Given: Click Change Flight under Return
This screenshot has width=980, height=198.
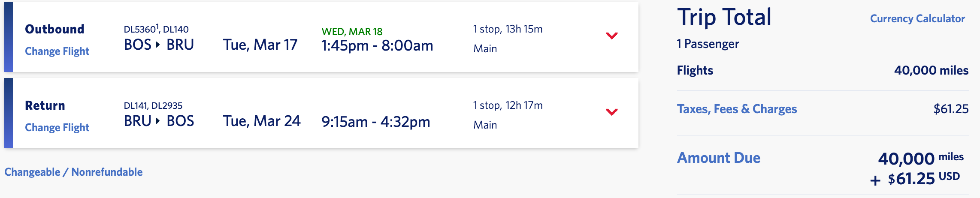Looking at the screenshot, I should pos(57,128).
